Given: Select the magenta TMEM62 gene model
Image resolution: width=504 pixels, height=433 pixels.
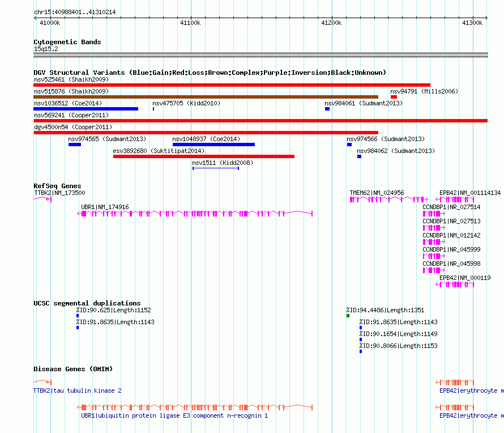Looking at the screenshot, I should pyautogui.click(x=389, y=199).
